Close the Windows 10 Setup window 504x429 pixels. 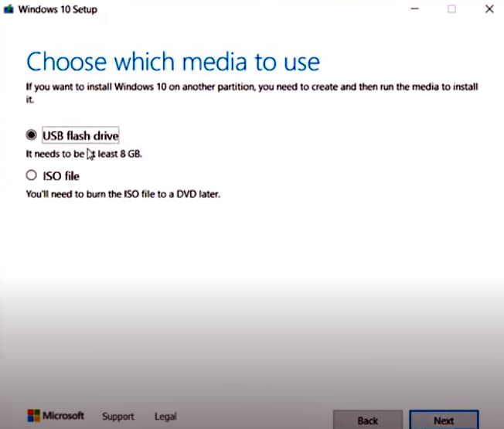click(x=489, y=9)
